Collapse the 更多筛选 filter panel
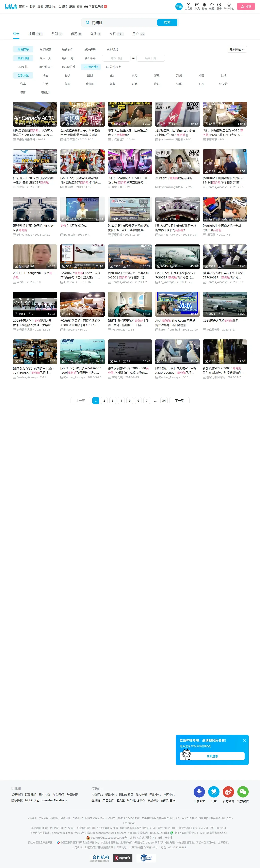The width and height of the screenshot is (260, 868). [237, 49]
